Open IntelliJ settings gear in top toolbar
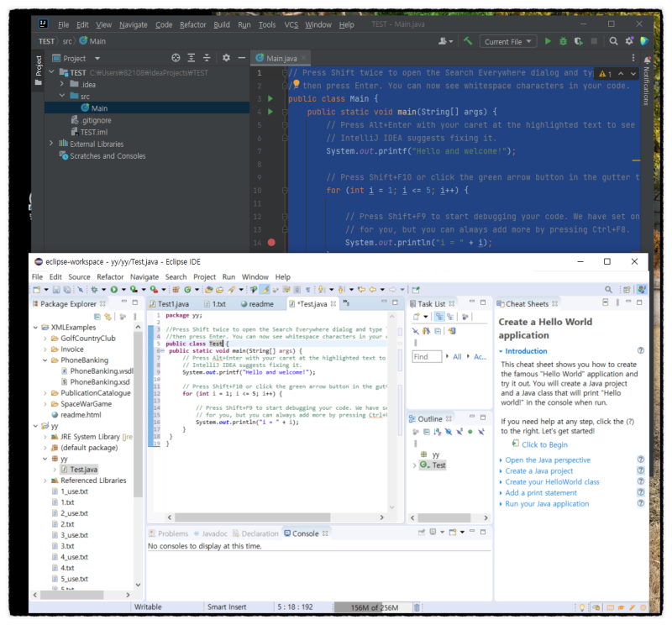The width and height of the screenshot is (672, 625). (629, 41)
